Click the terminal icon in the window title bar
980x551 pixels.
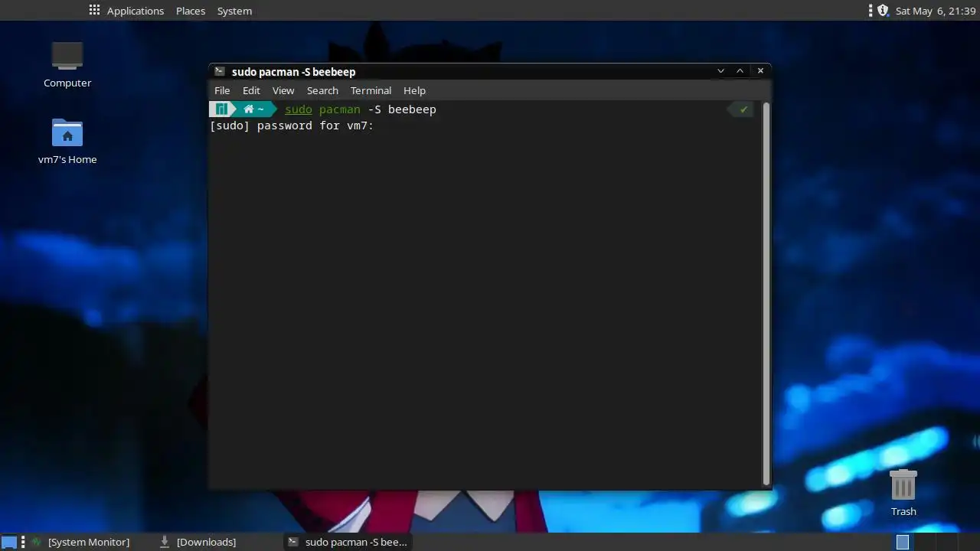pyautogui.click(x=220, y=71)
